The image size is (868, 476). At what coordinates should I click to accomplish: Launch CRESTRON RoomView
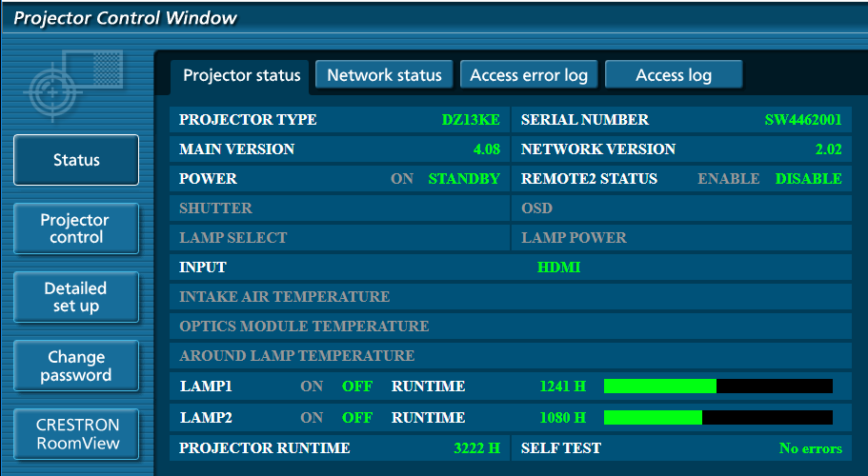[76, 434]
